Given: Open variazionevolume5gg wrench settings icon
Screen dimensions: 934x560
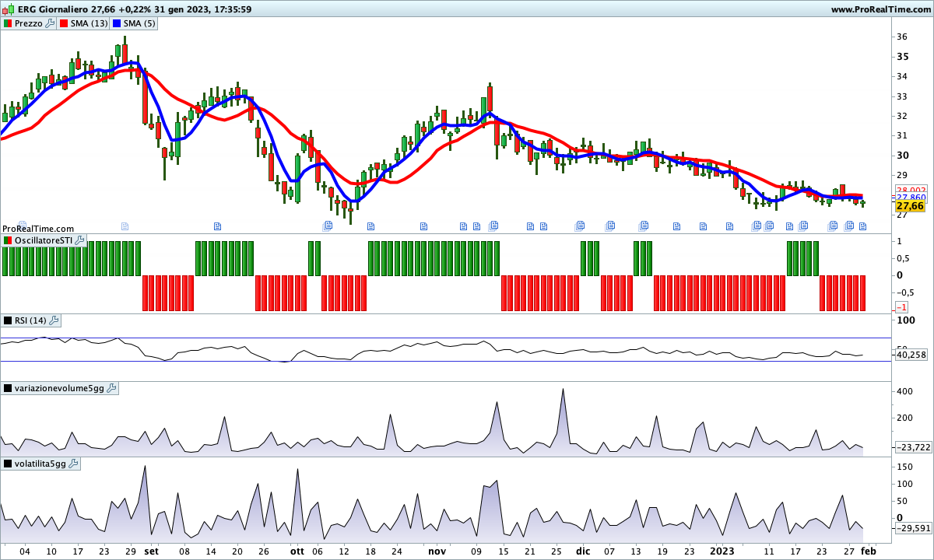Looking at the screenshot, I should click(111, 388).
